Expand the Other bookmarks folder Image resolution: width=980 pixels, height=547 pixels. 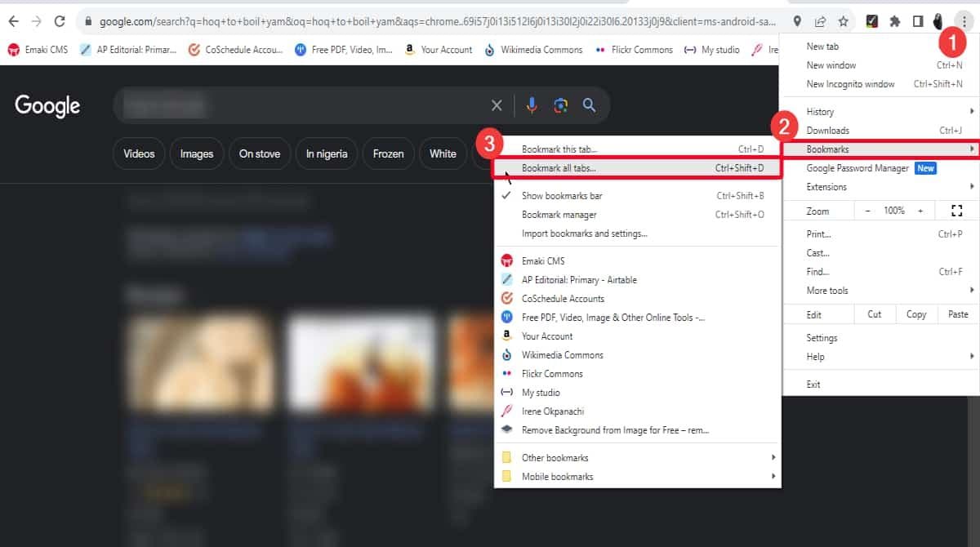click(x=555, y=458)
